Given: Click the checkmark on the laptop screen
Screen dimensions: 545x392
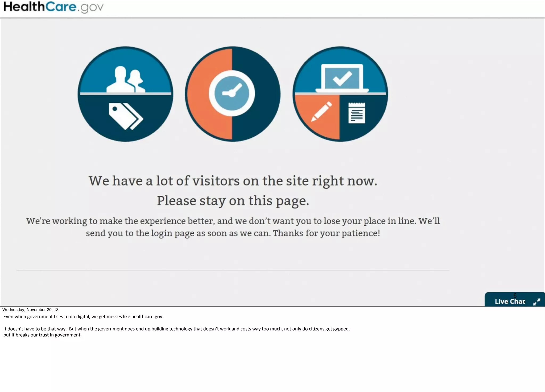Looking at the screenshot, I should tap(342, 78).
